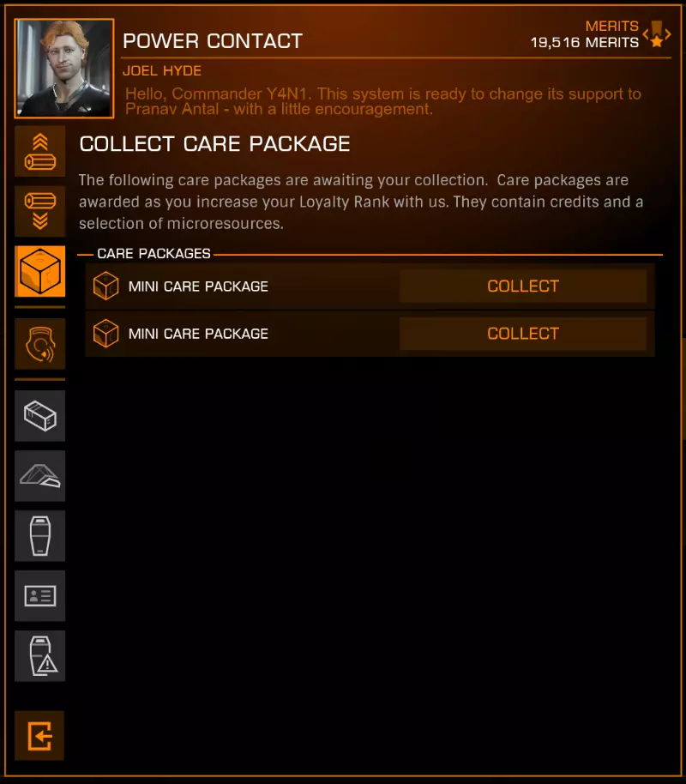Click the Merits medal star icon
This screenshot has height=784, width=686.
click(x=657, y=34)
